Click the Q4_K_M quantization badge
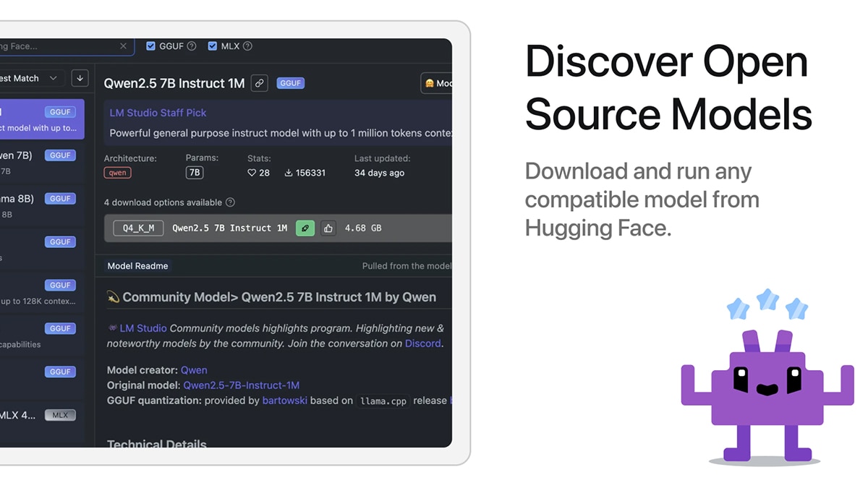868x488 pixels. pyautogui.click(x=138, y=228)
